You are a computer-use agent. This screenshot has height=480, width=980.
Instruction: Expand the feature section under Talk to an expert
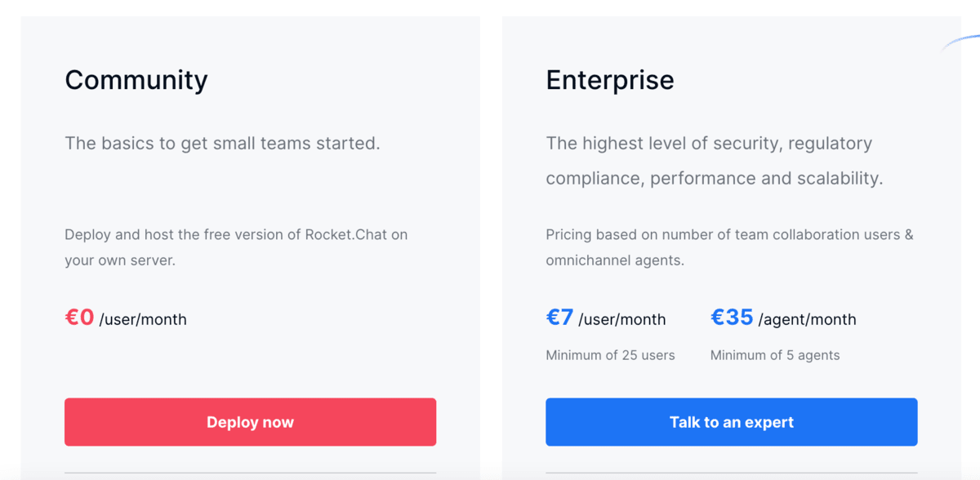click(731, 473)
